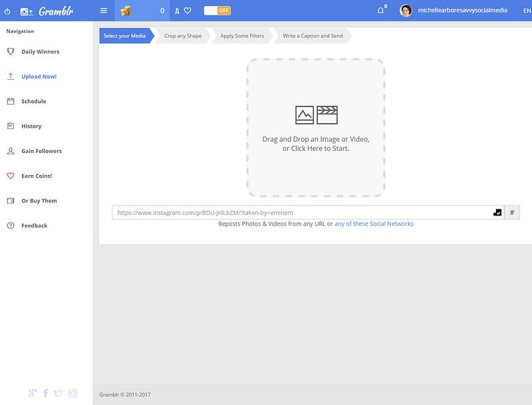The height and width of the screenshot is (405, 532).
Task: Click the Schedule calendar icon
Action: (x=11, y=101)
